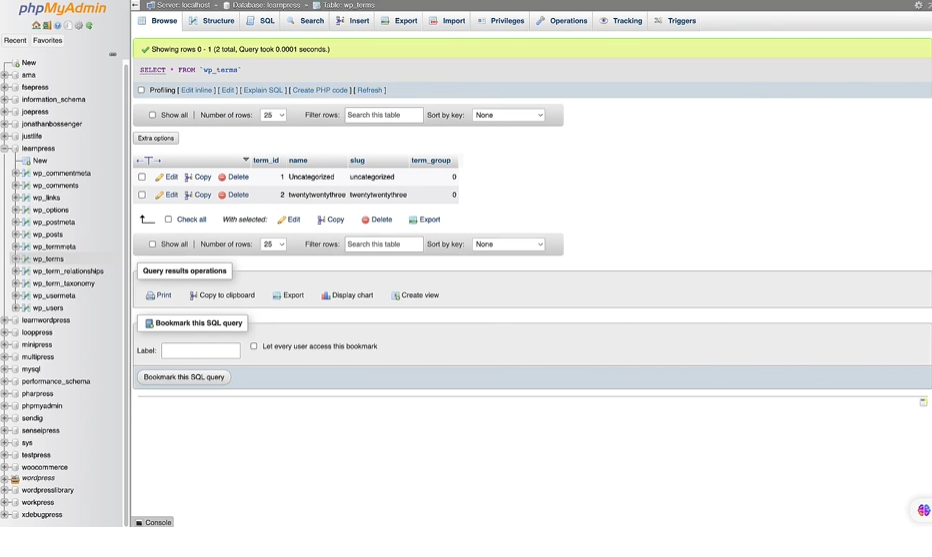Open the settings gear at top right
This screenshot has width=932, height=557.
pos(918,5)
